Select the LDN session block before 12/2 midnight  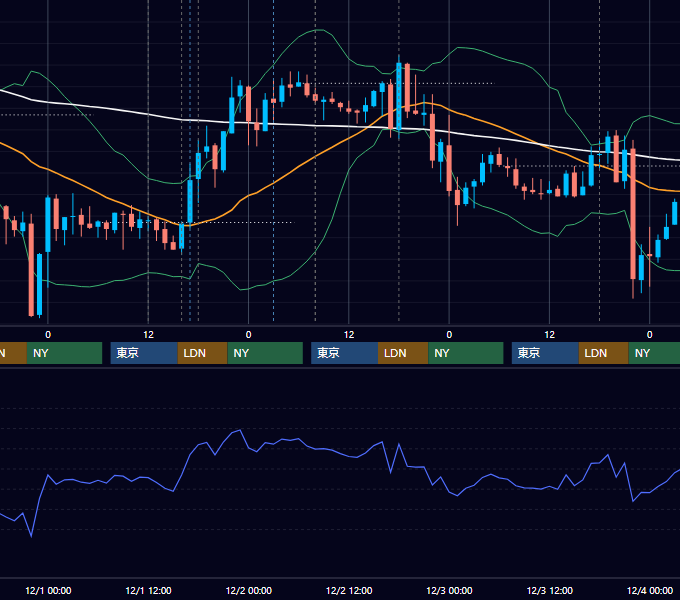click(203, 353)
